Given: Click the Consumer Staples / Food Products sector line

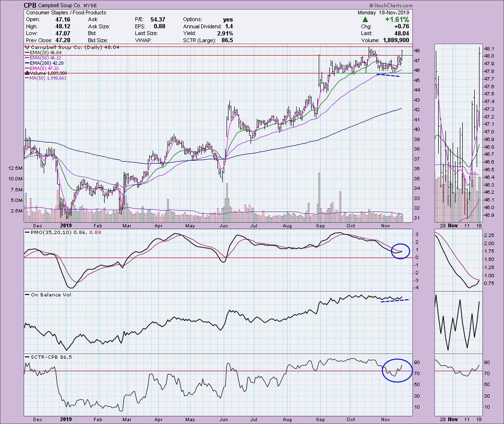Looking at the screenshot, I should click(66, 12).
